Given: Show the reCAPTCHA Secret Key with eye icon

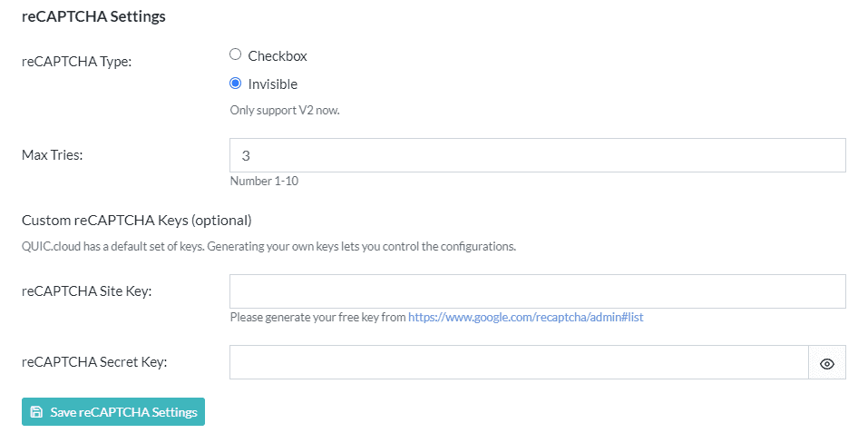Looking at the screenshot, I should coord(826,363).
